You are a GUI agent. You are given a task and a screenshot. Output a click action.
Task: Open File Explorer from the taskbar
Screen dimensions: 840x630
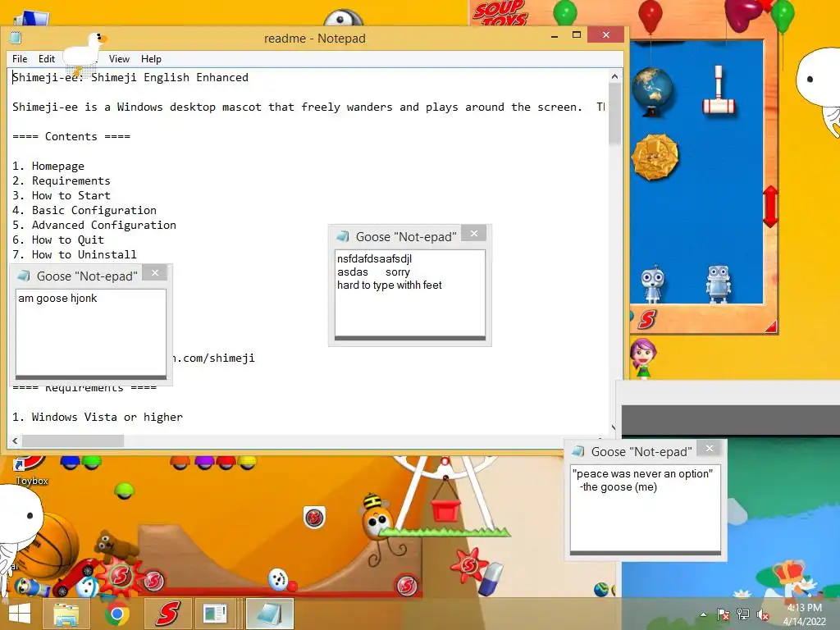[66, 614]
